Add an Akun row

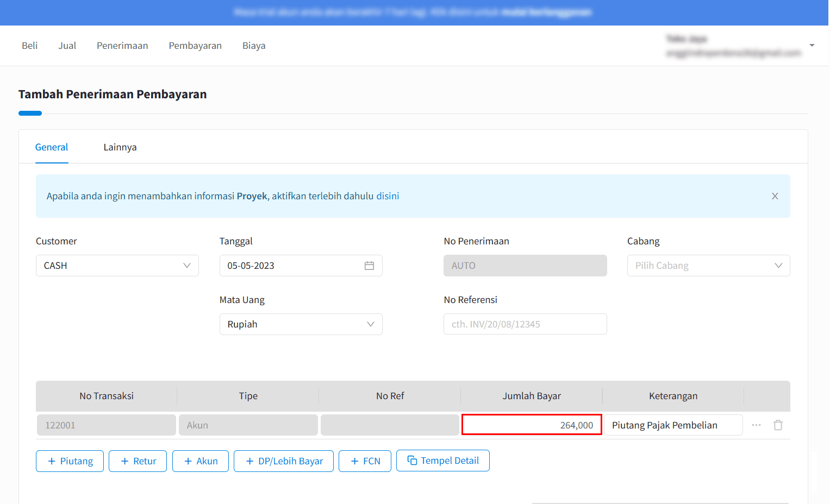click(x=201, y=461)
